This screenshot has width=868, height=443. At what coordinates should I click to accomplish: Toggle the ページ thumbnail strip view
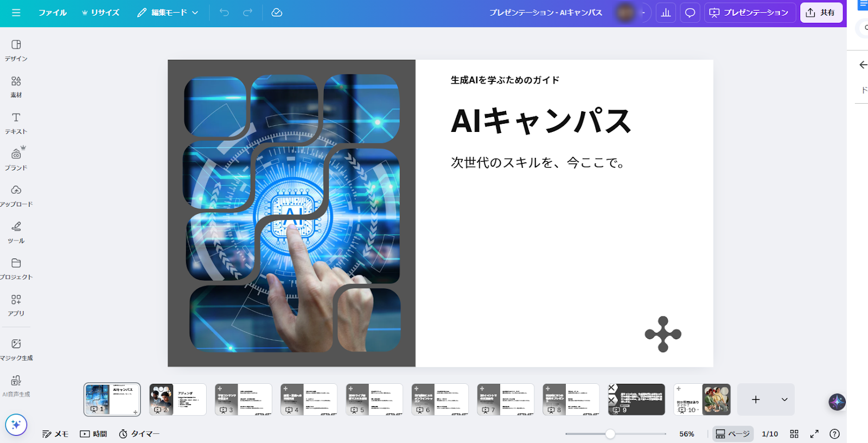click(732, 434)
